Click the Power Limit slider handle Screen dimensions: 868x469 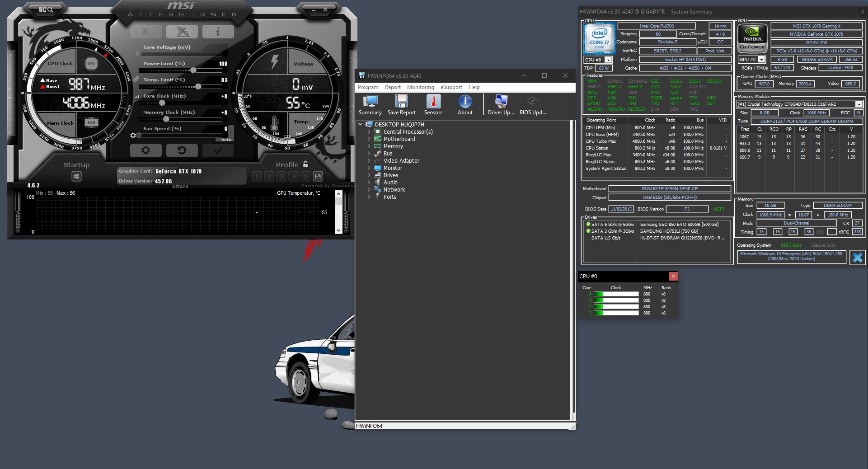pos(193,70)
